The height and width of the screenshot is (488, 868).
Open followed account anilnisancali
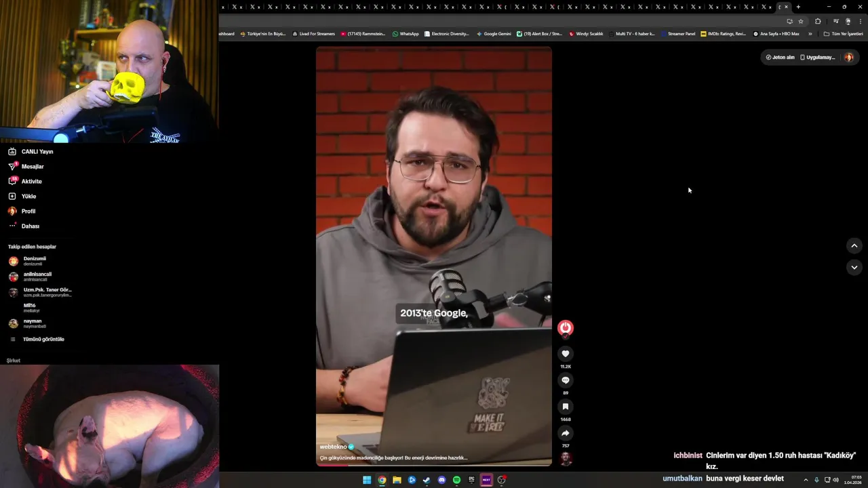pyautogui.click(x=30, y=277)
